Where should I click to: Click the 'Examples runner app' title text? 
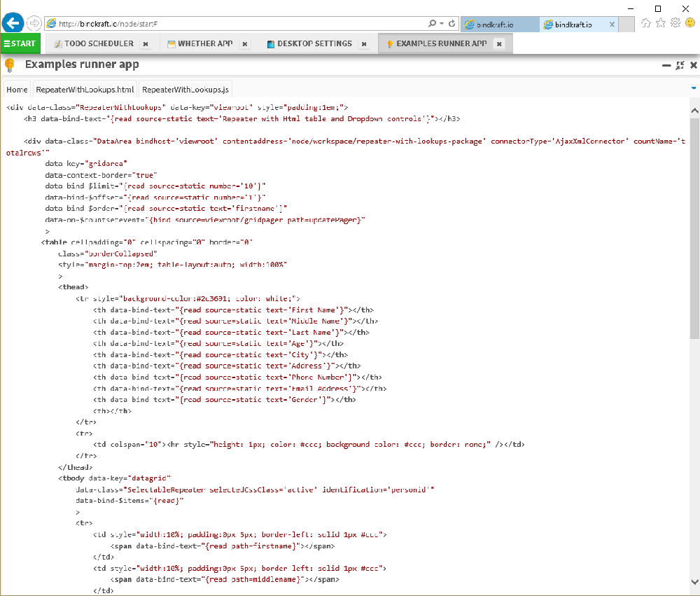coord(82,64)
